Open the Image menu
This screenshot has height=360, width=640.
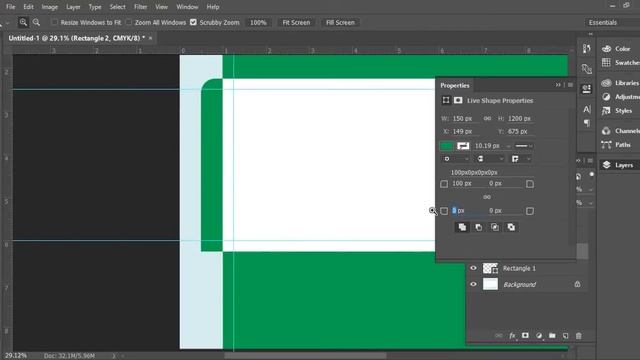tap(49, 7)
